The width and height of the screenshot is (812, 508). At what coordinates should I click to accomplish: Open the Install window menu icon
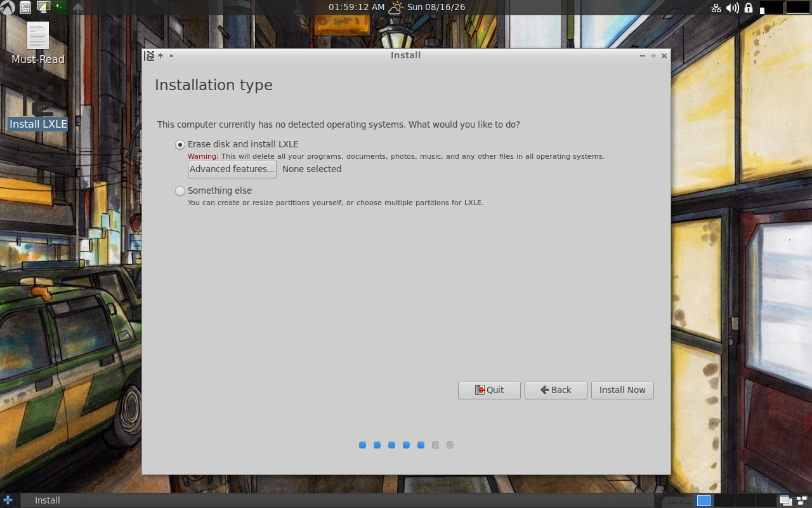149,56
